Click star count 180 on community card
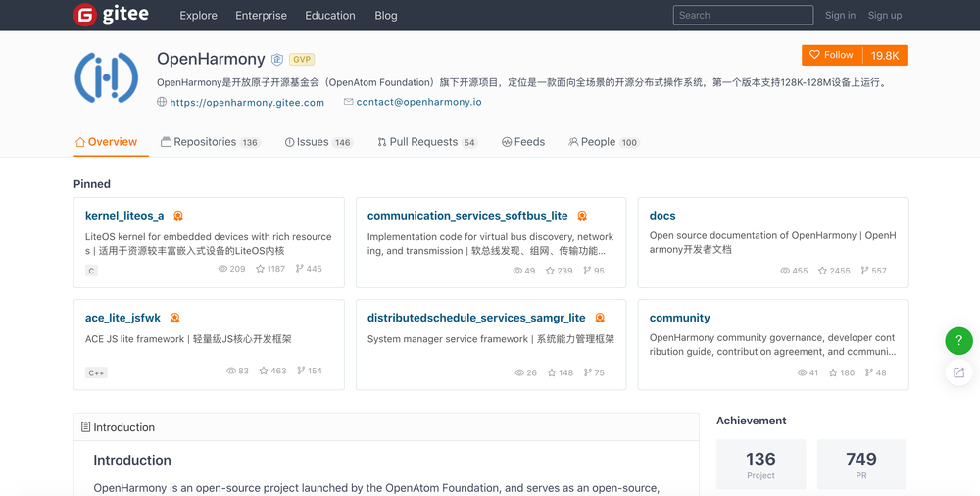 coord(841,372)
